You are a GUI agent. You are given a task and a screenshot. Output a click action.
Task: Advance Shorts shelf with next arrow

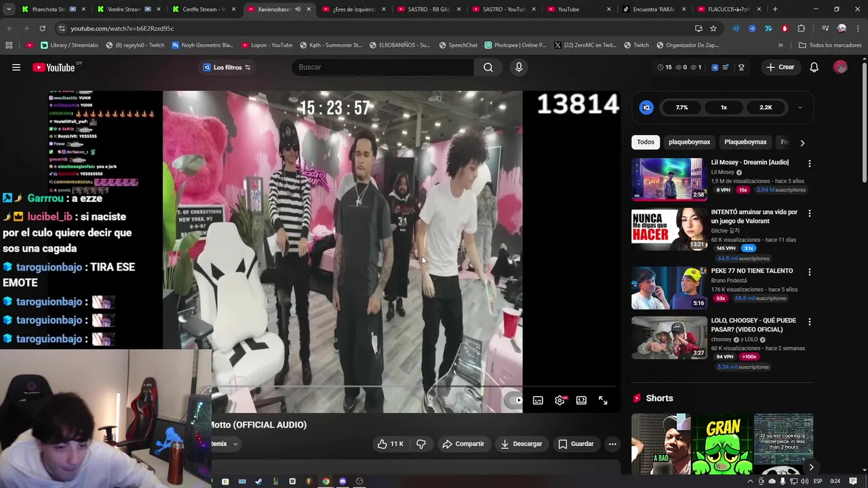click(811, 467)
